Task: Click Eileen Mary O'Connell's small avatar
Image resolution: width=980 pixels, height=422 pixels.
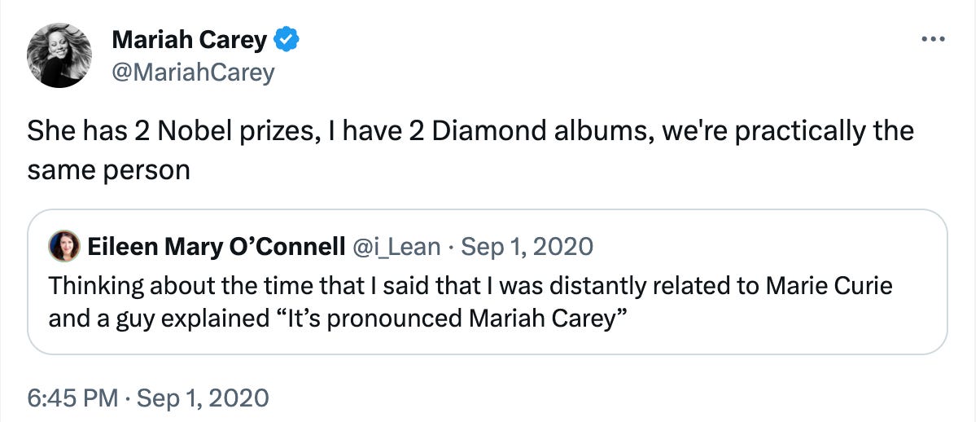Action: tap(63, 246)
